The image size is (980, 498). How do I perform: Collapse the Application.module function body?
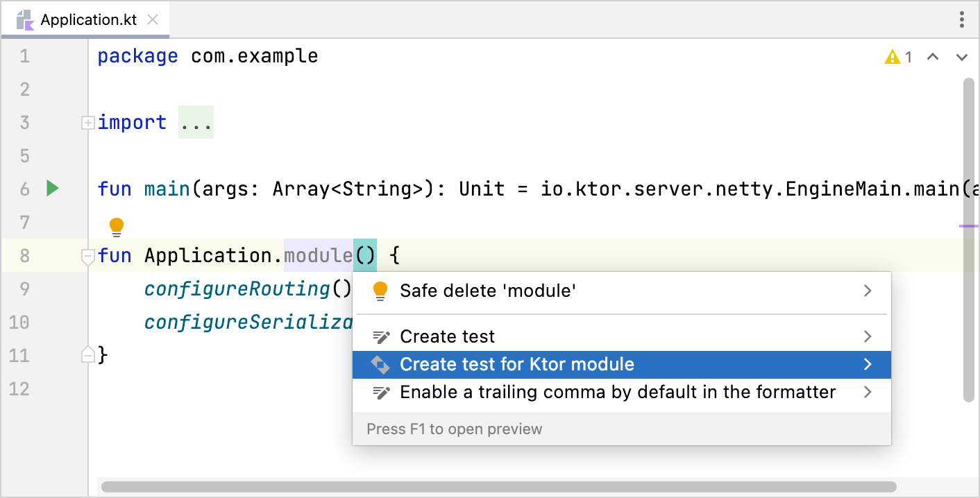coord(87,256)
